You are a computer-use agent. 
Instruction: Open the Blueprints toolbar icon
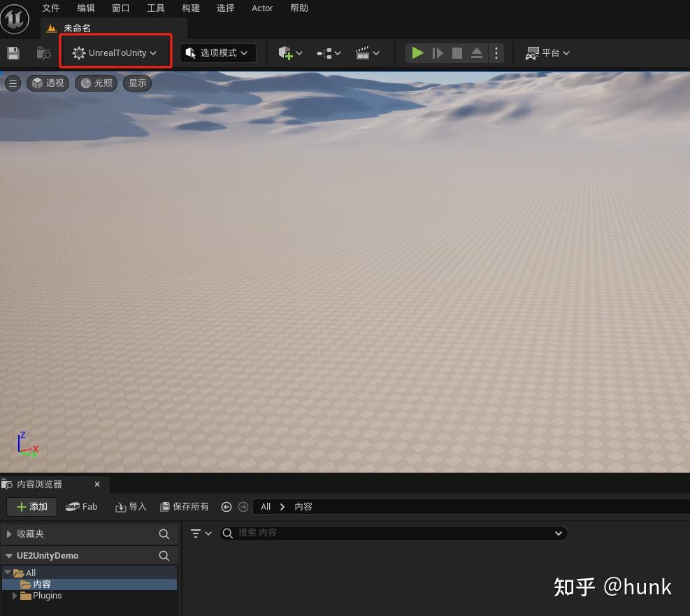(324, 52)
